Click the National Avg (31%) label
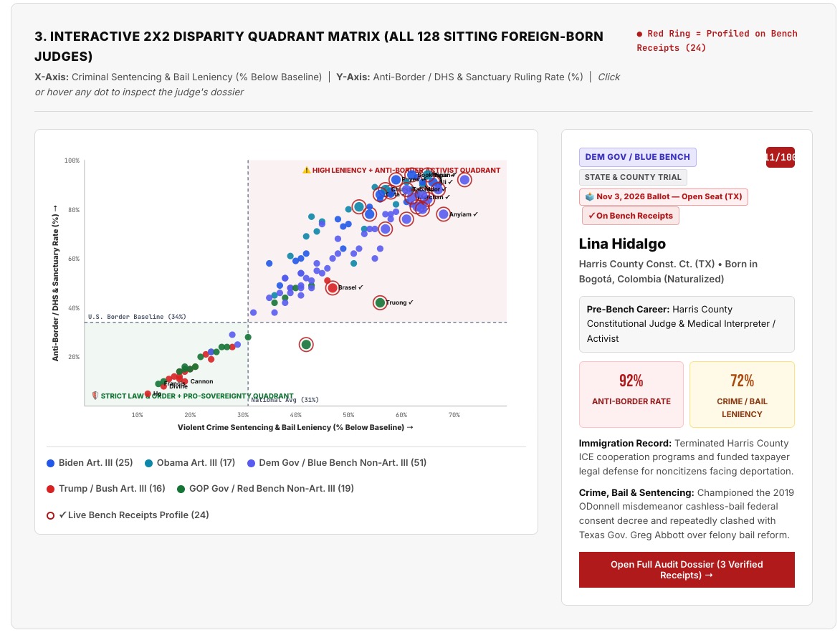The width and height of the screenshot is (840, 635). pos(285,400)
